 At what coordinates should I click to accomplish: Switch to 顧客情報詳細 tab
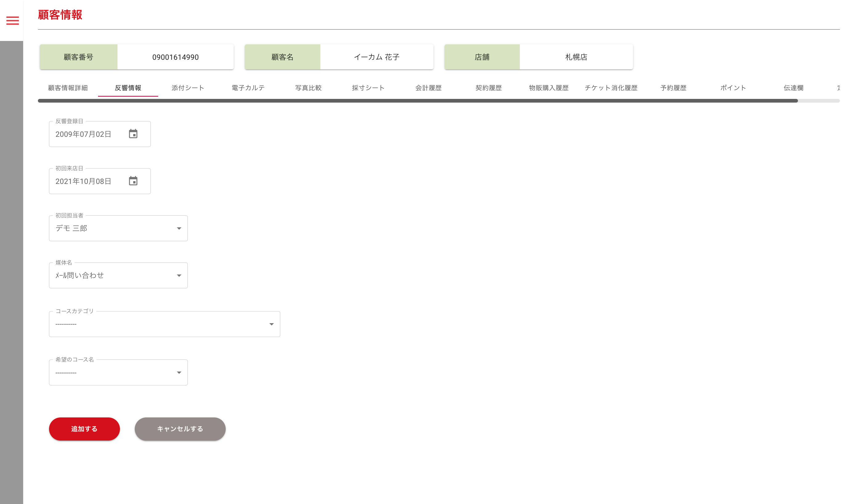[x=68, y=88]
